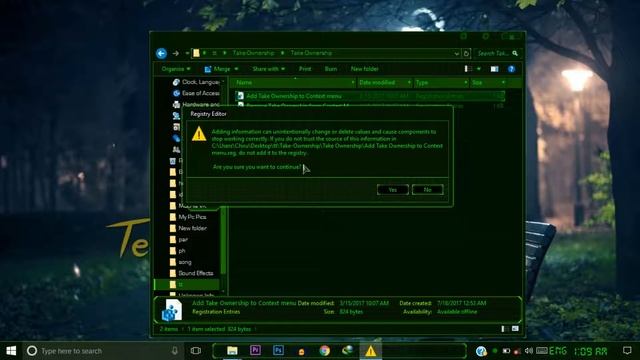
Task: Switch to details view in status bar
Action: click(504, 329)
